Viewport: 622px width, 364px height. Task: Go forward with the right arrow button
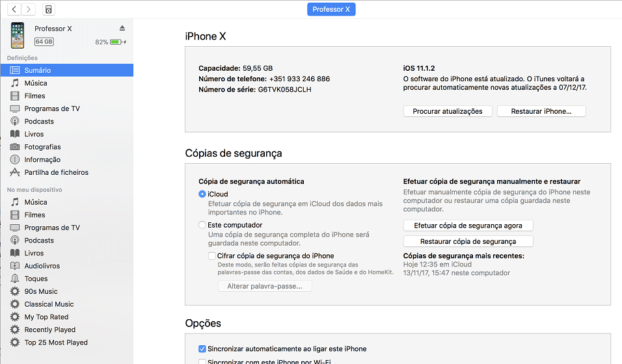coord(29,9)
